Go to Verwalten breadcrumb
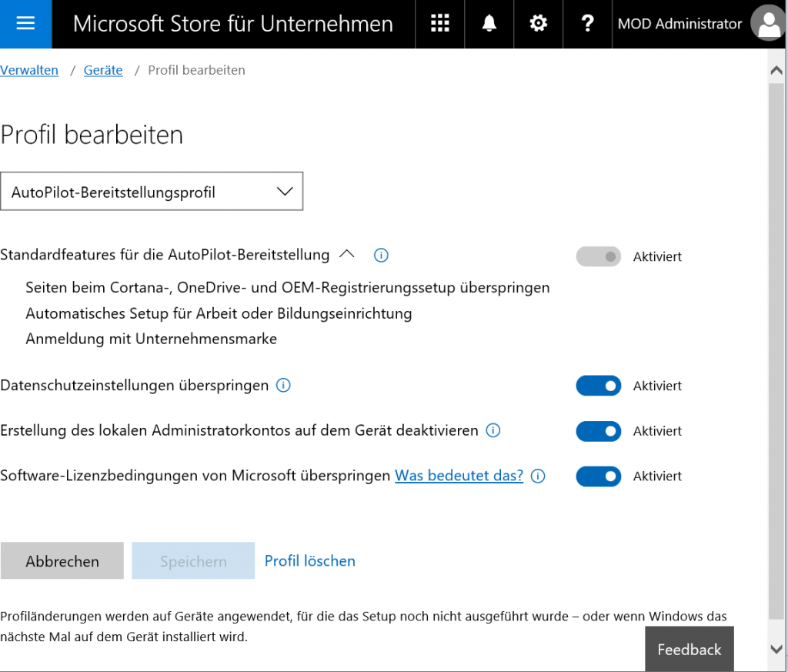 click(x=29, y=70)
